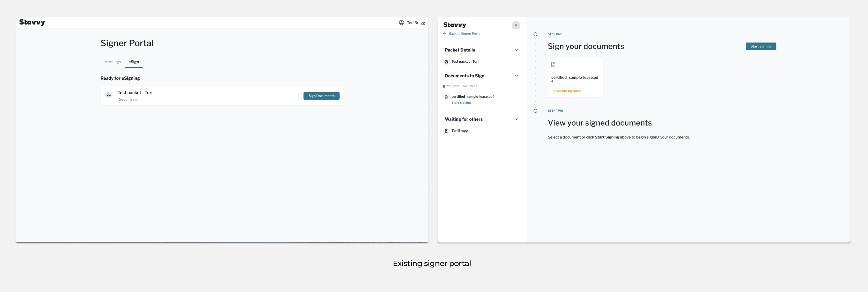Click the Step Two circle marker
Image resolution: width=868 pixels, height=292 pixels.
point(535,111)
